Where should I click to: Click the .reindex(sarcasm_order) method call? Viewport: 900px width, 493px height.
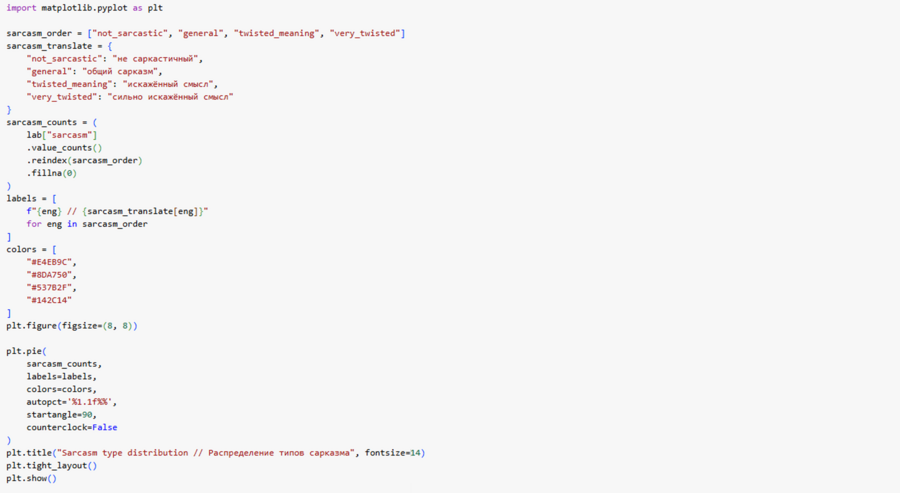84,160
